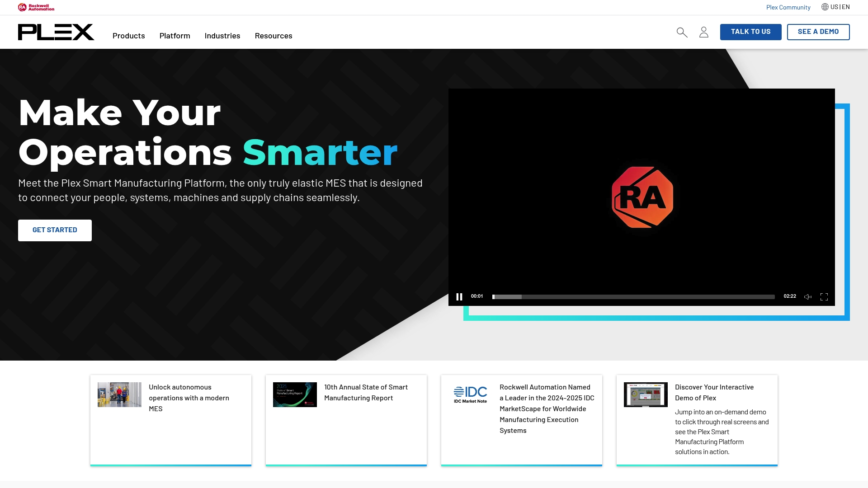
Task: Switch language region via US | EN
Action: (x=840, y=7)
